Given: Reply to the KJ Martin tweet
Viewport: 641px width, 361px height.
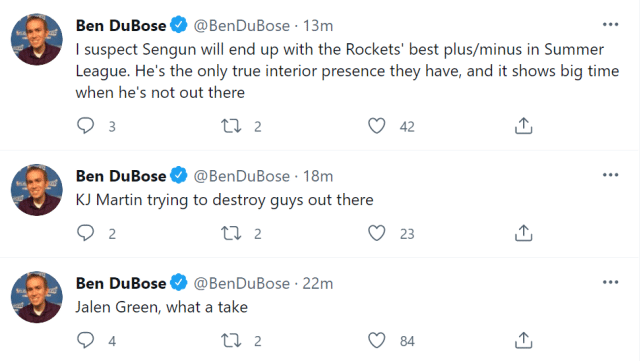Looking at the screenshot, I should click(85, 233).
